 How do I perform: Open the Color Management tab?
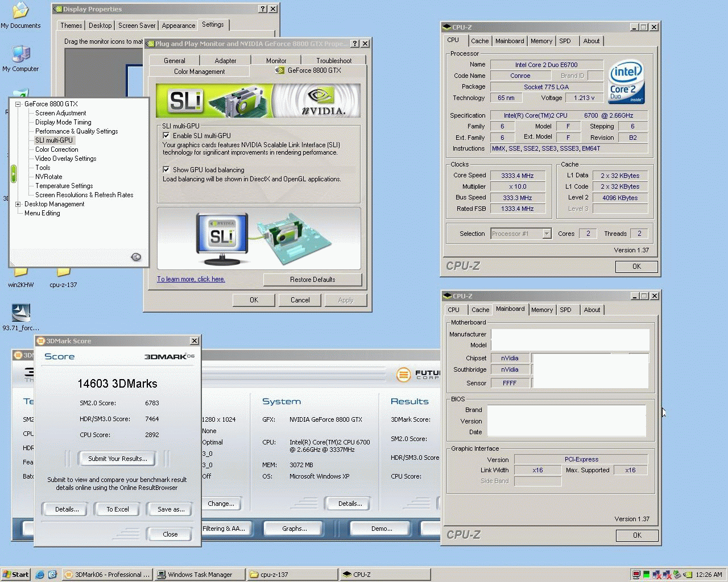(199, 72)
